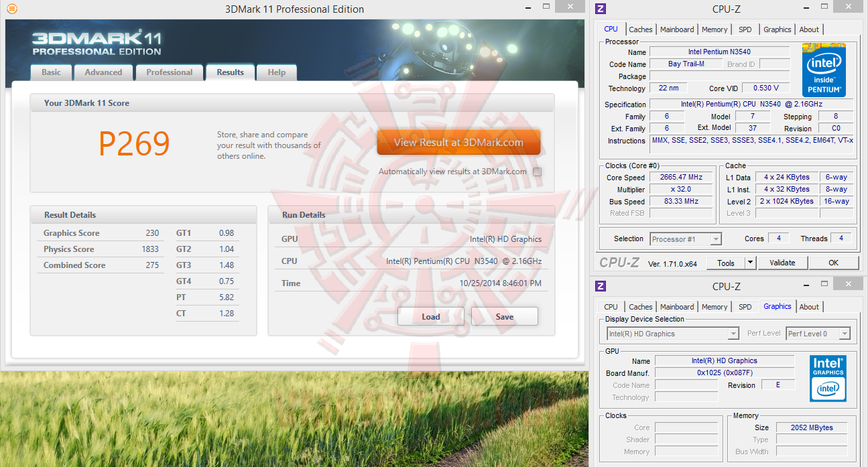Image resolution: width=868 pixels, height=467 pixels.
Task: Click the OK button in CPU-Z
Action: coord(833,263)
